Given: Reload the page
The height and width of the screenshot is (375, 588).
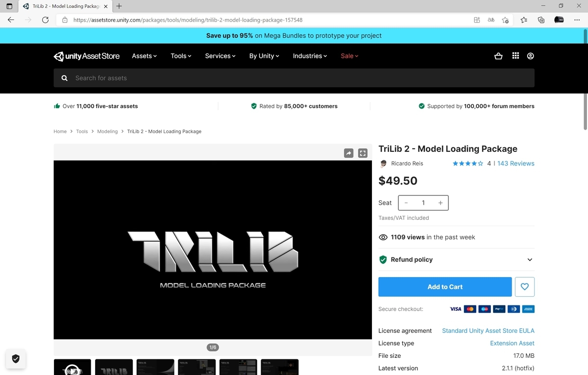Looking at the screenshot, I should [45, 20].
